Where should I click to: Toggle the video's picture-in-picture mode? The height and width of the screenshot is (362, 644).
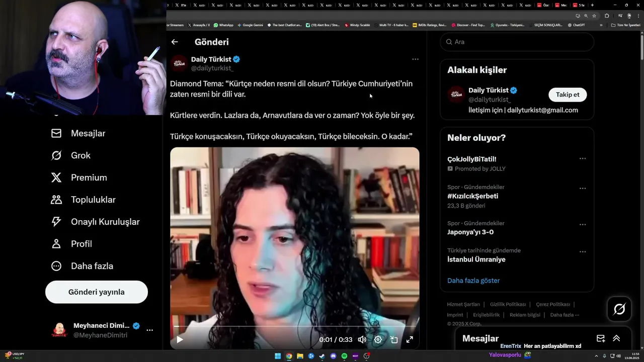(x=394, y=339)
